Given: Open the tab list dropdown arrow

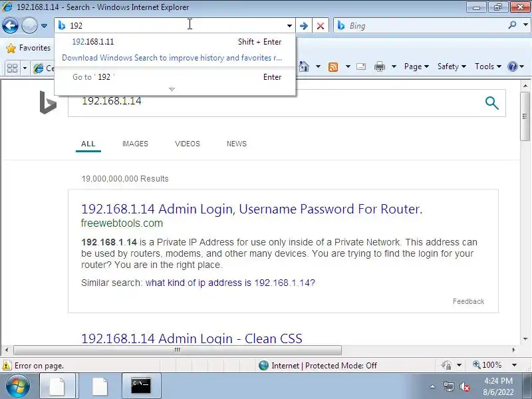Looking at the screenshot, I should coord(25,68).
